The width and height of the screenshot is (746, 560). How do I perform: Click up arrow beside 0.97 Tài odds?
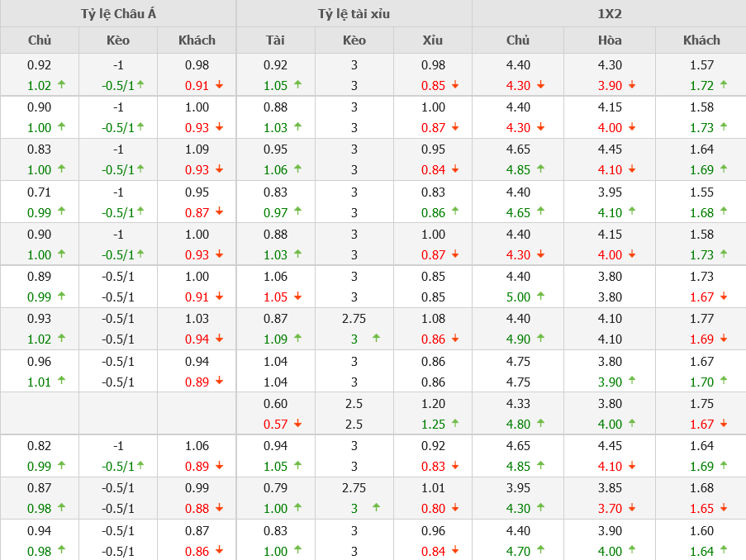[x=297, y=211]
